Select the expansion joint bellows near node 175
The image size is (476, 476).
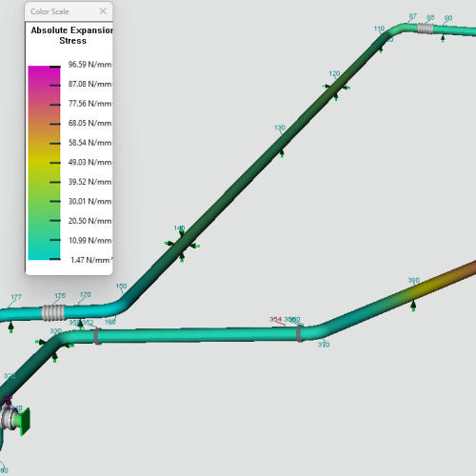tap(53, 312)
